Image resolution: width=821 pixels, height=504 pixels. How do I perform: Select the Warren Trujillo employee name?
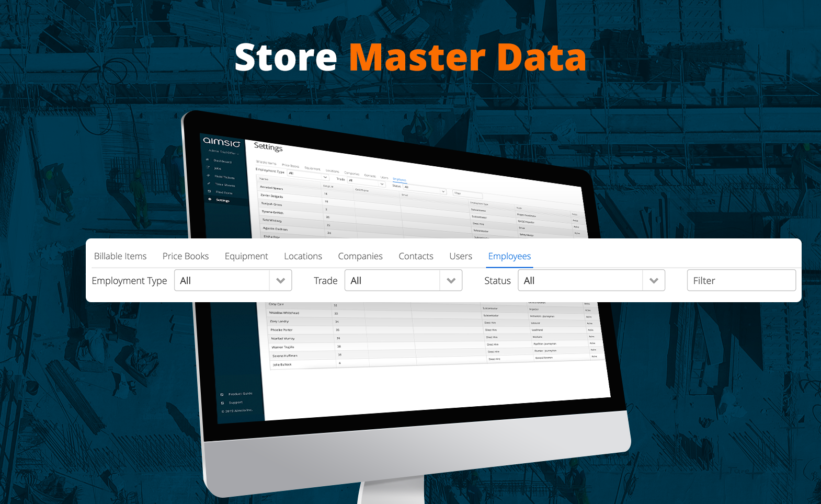point(283,347)
